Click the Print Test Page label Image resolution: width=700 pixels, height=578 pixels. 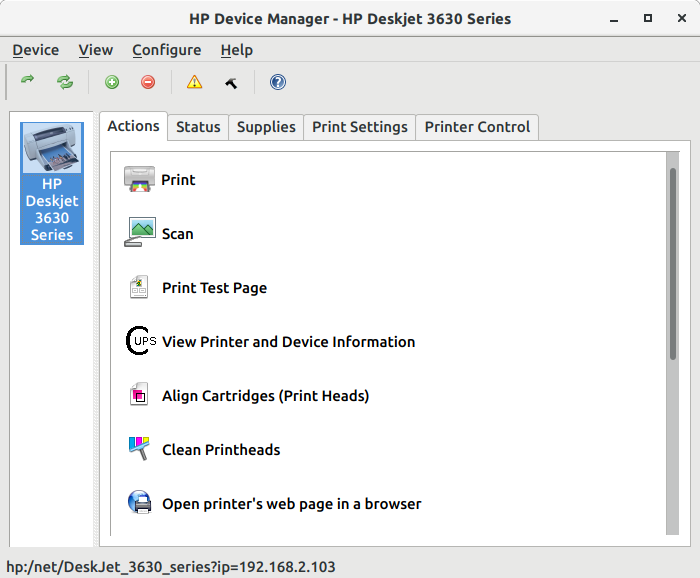pyautogui.click(x=214, y=288)
